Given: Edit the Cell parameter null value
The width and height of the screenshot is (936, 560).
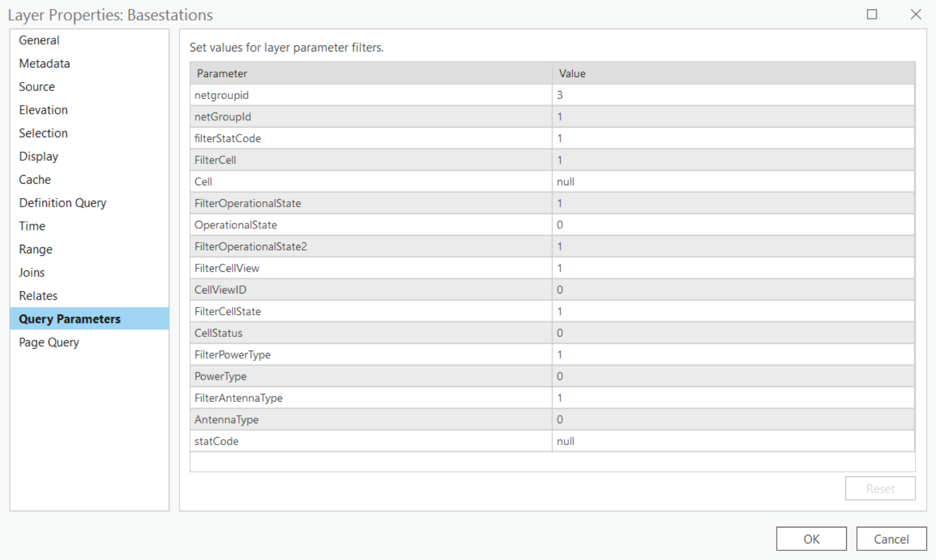Looking at the screenshot, I should coord(733,182).
